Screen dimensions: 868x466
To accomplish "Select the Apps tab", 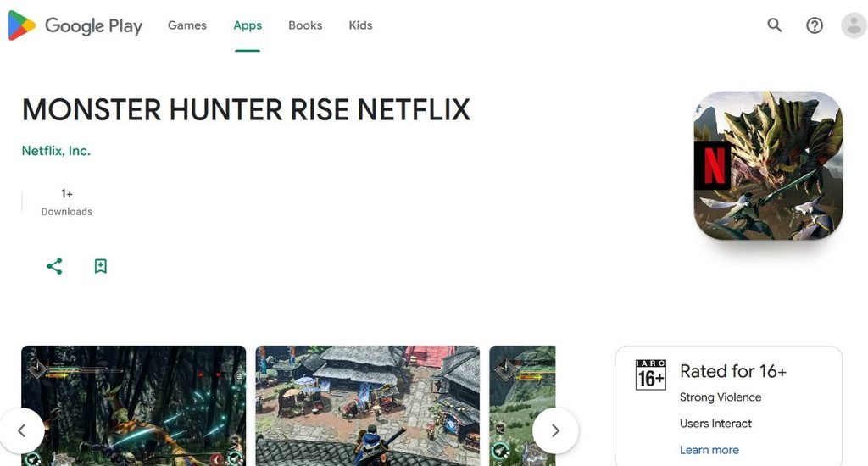I will tap(248, 25).
